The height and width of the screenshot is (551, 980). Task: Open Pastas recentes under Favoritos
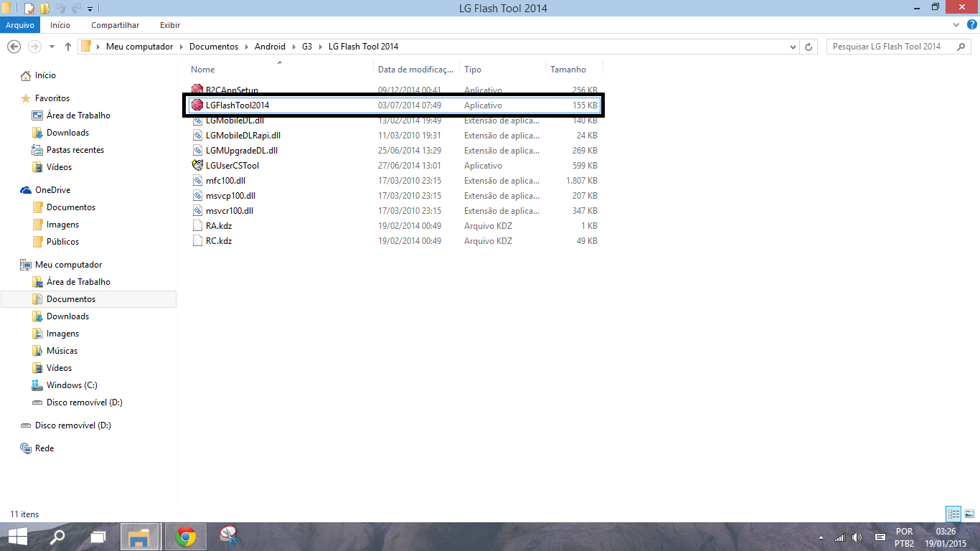click(75, 150)
